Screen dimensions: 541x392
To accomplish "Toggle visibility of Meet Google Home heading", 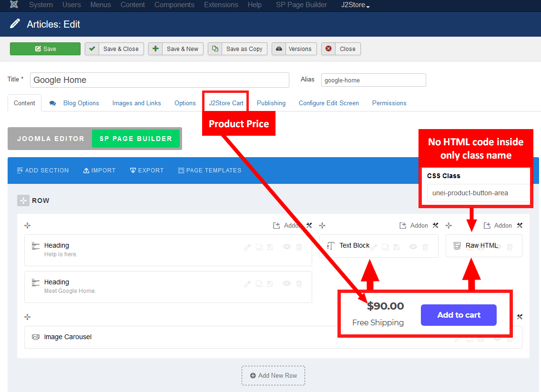I will 286,284.
